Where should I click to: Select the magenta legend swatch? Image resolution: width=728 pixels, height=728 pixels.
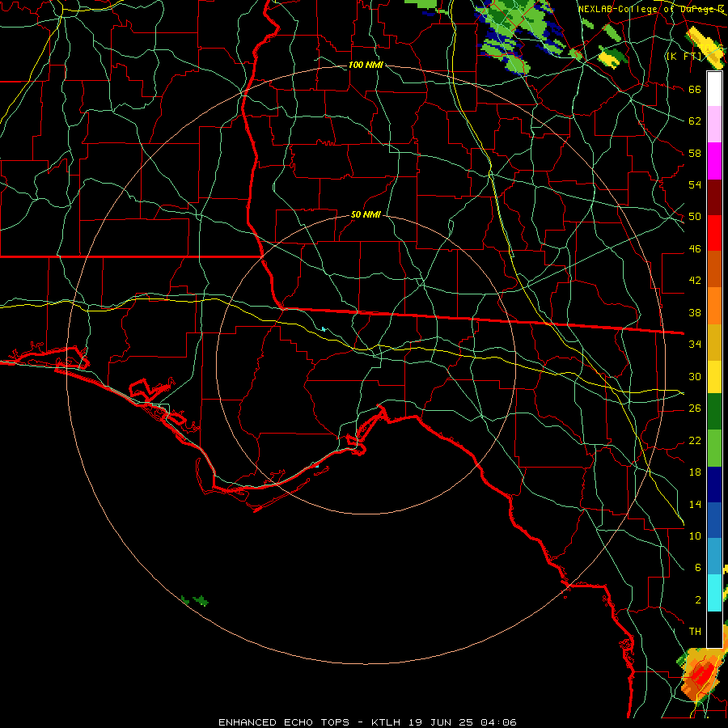[714, 161]
